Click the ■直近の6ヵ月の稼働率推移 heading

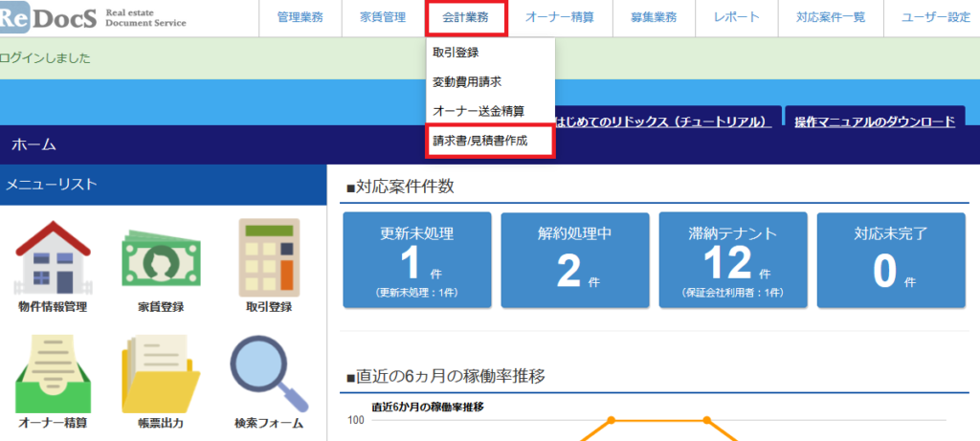click(446, 377)
